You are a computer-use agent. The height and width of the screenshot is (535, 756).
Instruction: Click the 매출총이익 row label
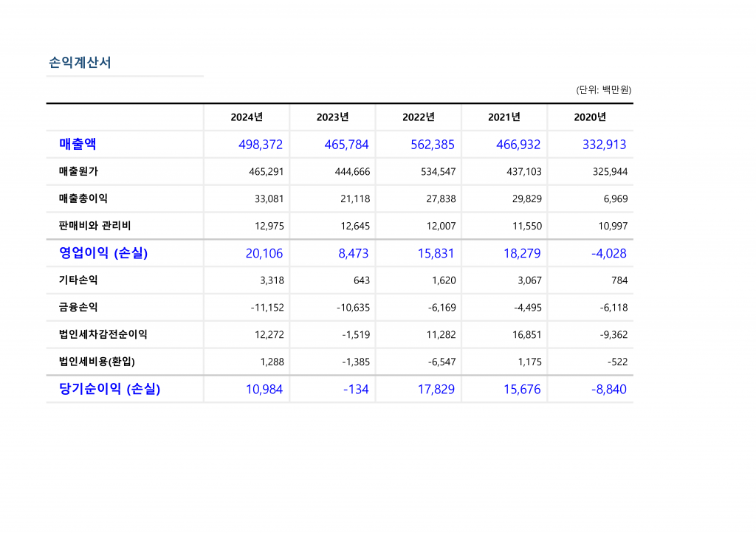[83, 199]
